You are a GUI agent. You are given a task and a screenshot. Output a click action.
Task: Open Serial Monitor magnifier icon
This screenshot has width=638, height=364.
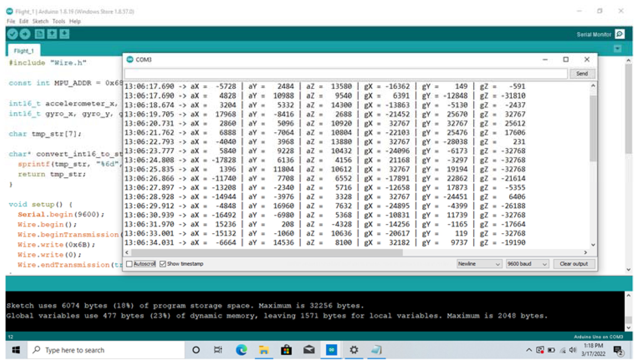pyautogui.click(x=619, y=34)
